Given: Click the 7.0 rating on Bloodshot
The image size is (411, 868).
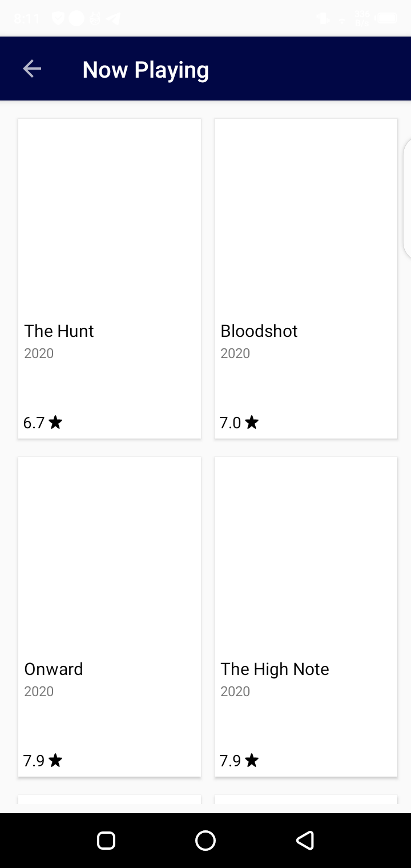Looking at the screenshot, I should (x=231, y=423).
